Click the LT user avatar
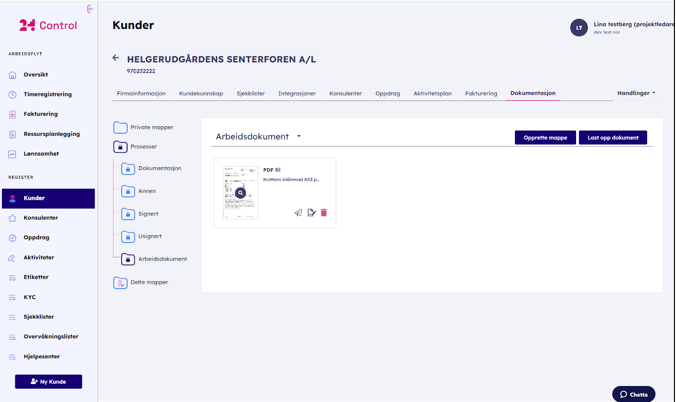The image size is (676, 402). pyautogui.click(x=579, y=28)
